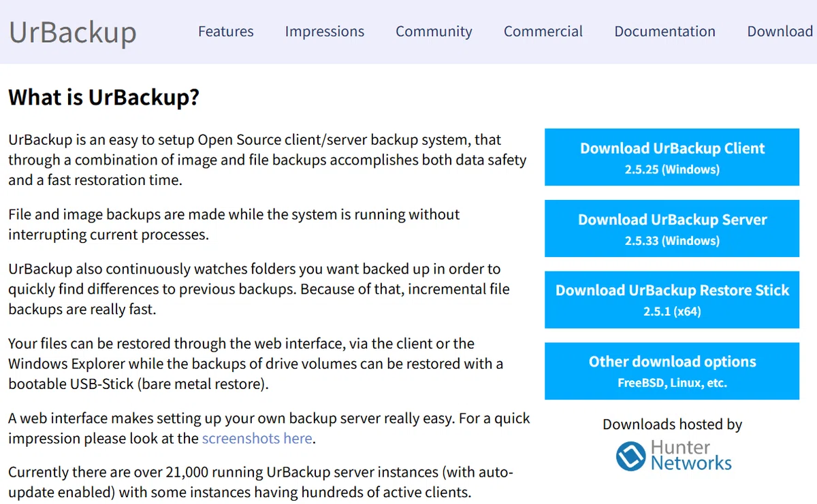Click Download UrBackup Client button

pyautogui.click(x=672, y=157)
